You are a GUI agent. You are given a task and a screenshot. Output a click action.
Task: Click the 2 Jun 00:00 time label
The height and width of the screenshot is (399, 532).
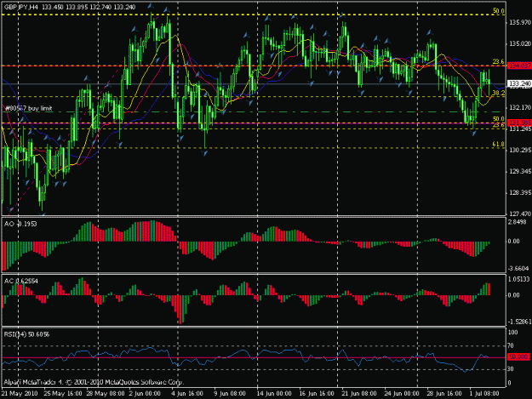(x=145, y=394)
